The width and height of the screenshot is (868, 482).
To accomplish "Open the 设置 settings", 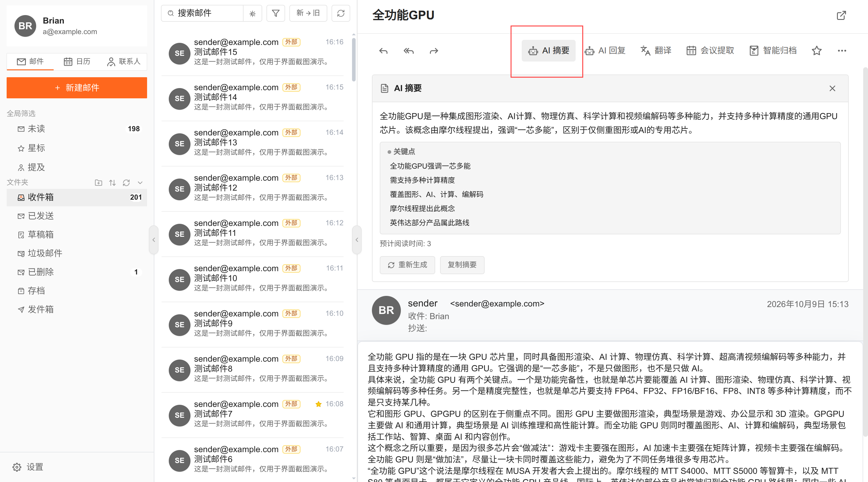I will coord(28,467).
